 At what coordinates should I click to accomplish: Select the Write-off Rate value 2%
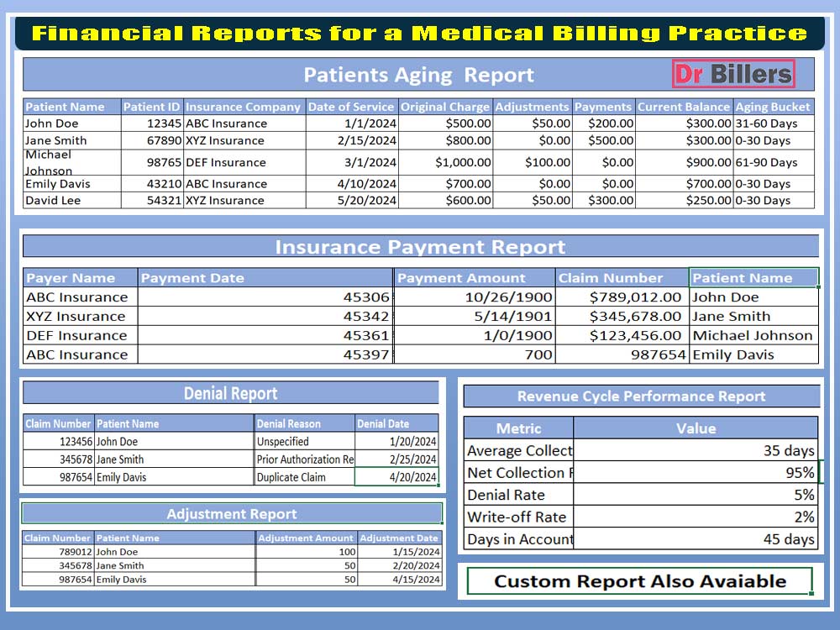click(x=696, y=517)
